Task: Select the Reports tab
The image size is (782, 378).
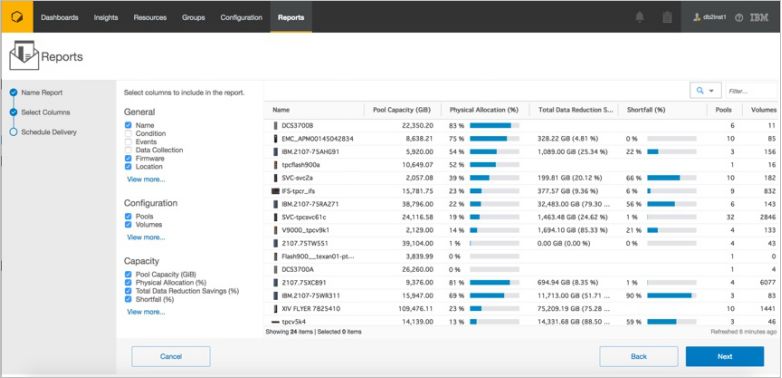Action: [x=291, y=17]
